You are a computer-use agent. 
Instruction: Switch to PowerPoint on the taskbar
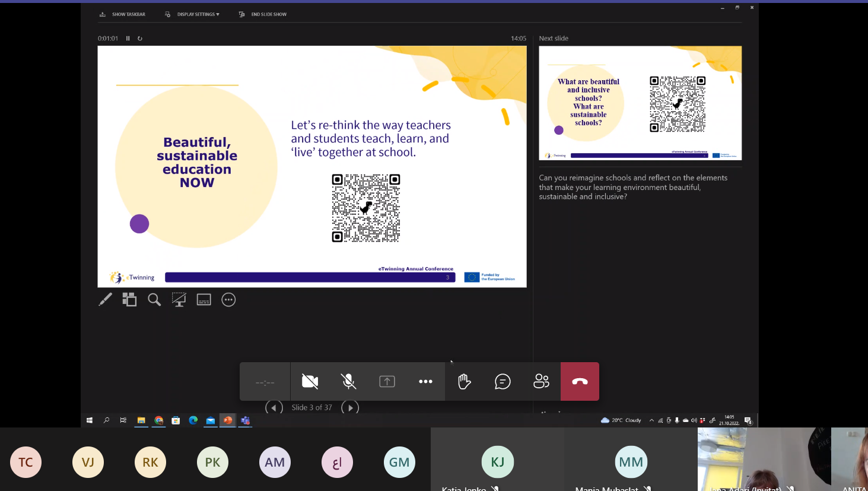click(228, 420)
